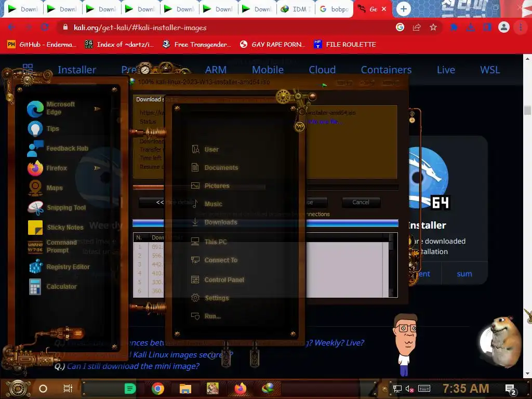Click the 7:35 AM taskbar clock
Screen dimensions: 532x399
(465, 389)
